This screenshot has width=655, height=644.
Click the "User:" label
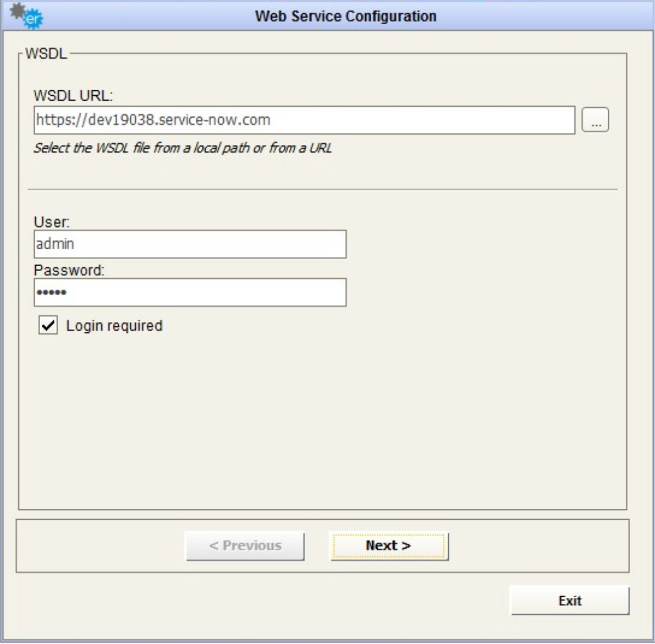tap(52, 222)
